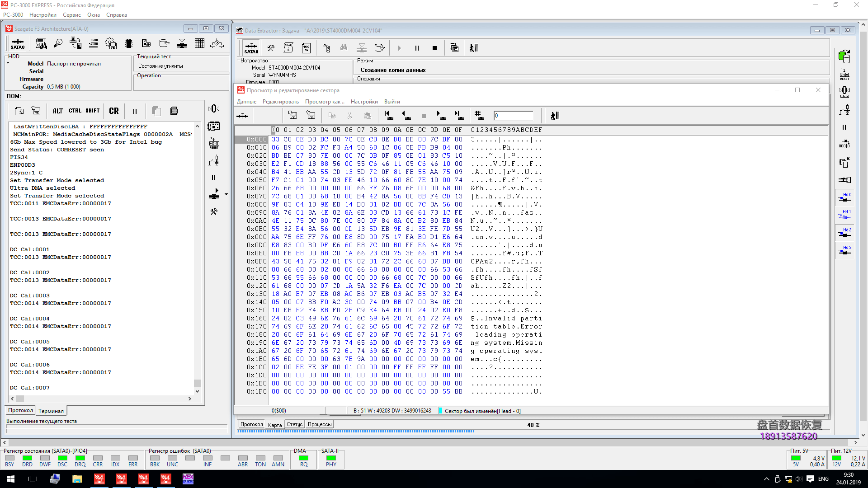Open the Сервис menu in PC-3000 menu bar

(72, 15)
